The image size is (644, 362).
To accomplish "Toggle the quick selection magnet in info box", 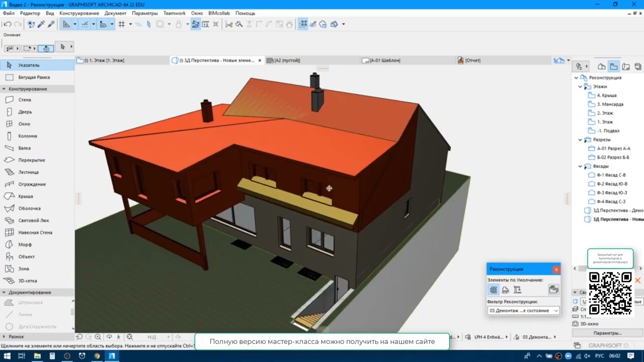I will click(x=46, y=48).
